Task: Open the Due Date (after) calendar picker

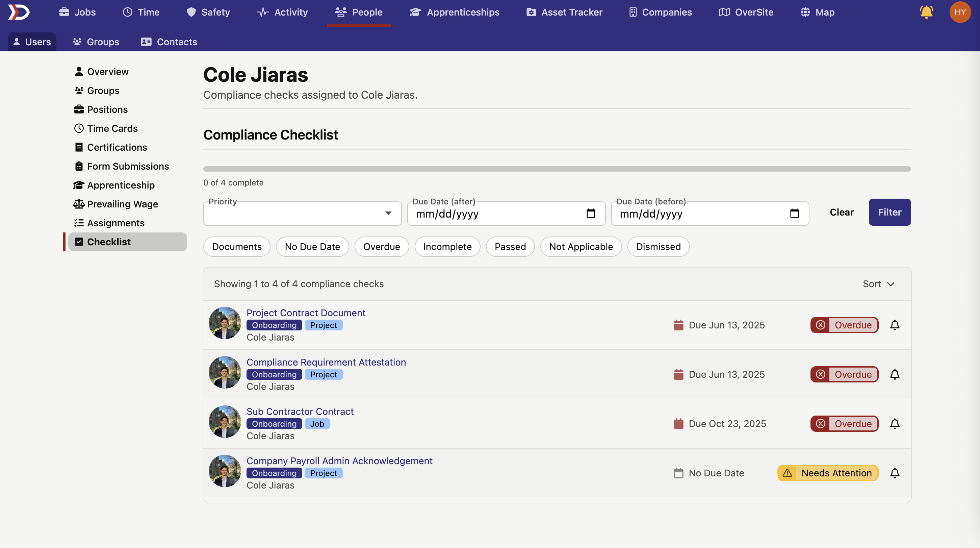Action: (x=590, y=214)
